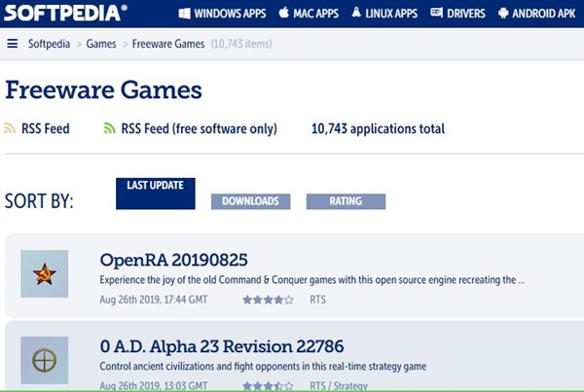Click the Softpedia breadcrumb link
Viewport: 584px width, 392px height.
50,44
